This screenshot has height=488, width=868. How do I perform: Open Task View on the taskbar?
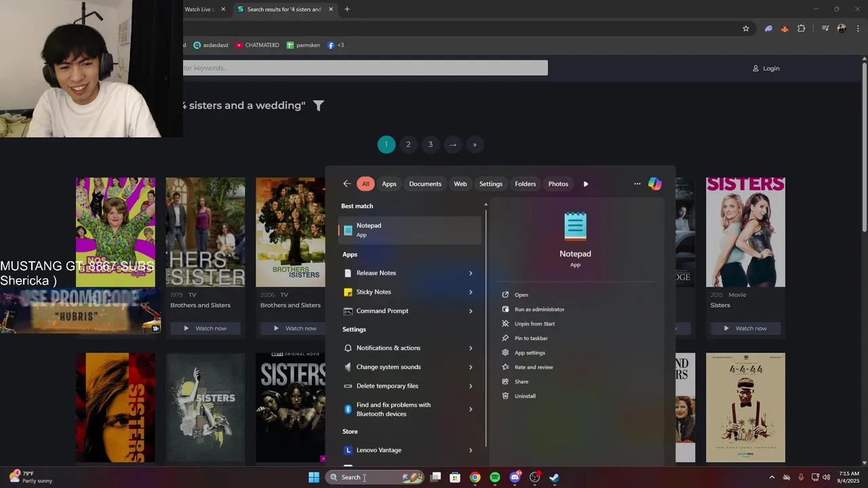click(x=435, y=477)
